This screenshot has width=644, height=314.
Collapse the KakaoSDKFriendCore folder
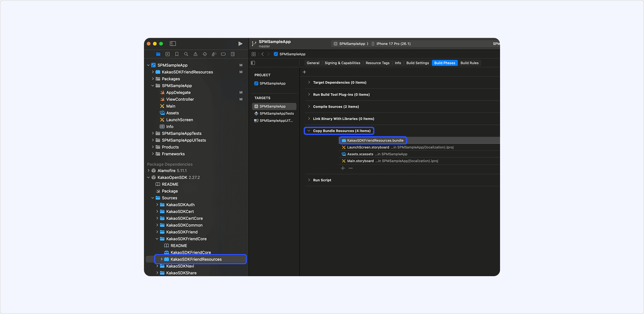point(157,239)
